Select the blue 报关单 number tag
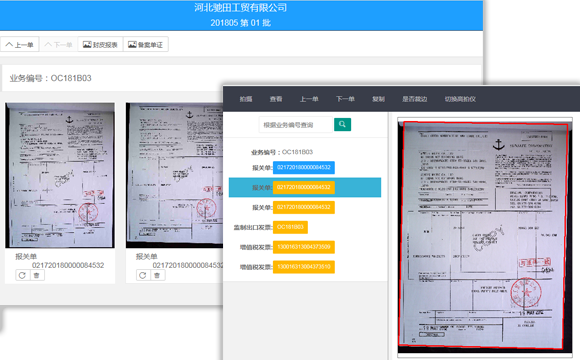Screen dimensions: 580x360 coord(304,168)
